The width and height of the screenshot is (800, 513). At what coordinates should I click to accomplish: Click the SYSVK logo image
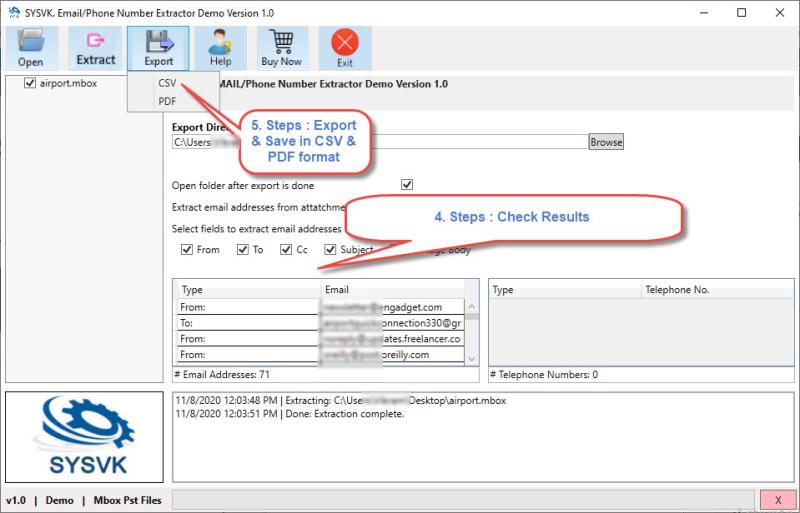(85, 437)
